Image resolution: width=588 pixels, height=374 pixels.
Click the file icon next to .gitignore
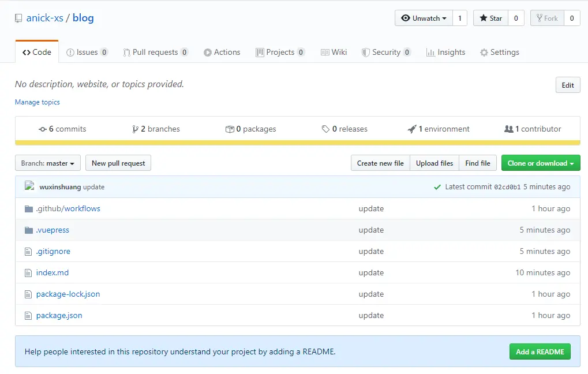coord(28,251)
